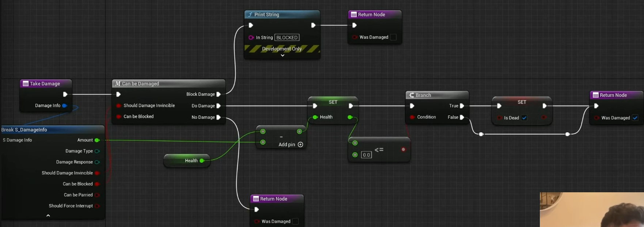Screen dimensions: 644x227
Task: Enable Was Damaged on top Return Node
Action: point(393,37)
